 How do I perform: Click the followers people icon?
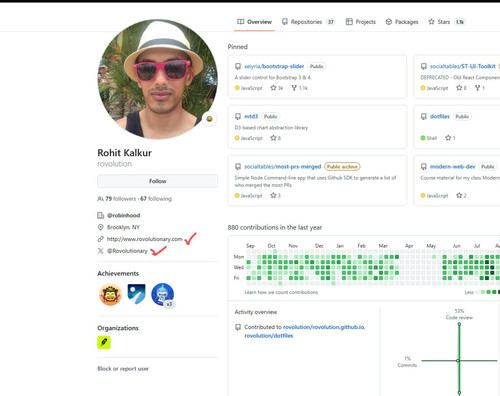[x=100, y=199]
